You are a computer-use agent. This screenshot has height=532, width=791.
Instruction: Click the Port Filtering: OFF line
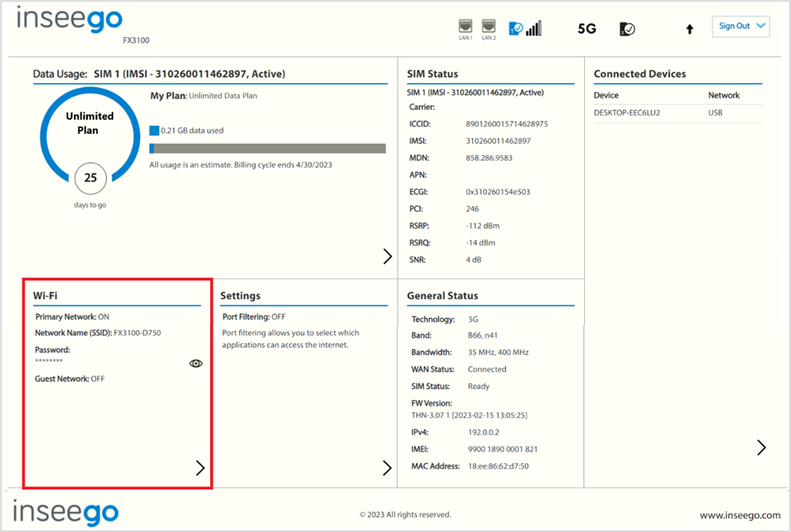coord(254,317)
